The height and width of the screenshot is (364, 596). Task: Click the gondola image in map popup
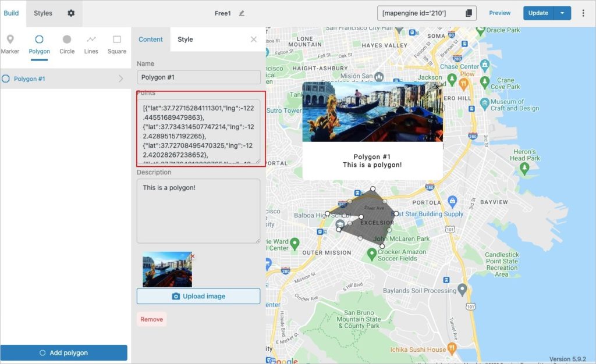(372, 112)
